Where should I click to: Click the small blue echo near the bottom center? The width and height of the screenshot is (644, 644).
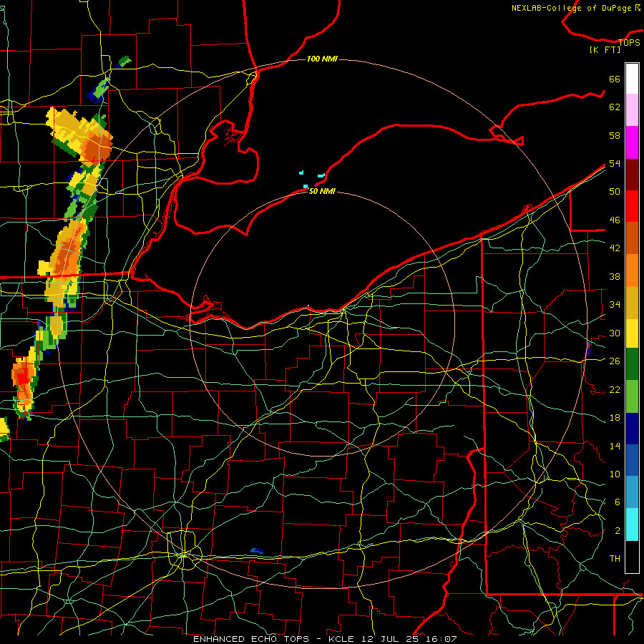click(x=257, y=550)
